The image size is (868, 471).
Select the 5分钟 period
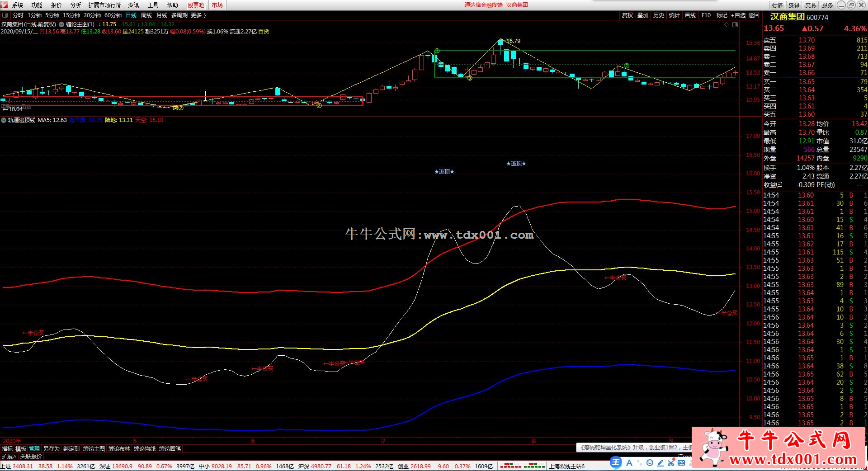point(52,15)
